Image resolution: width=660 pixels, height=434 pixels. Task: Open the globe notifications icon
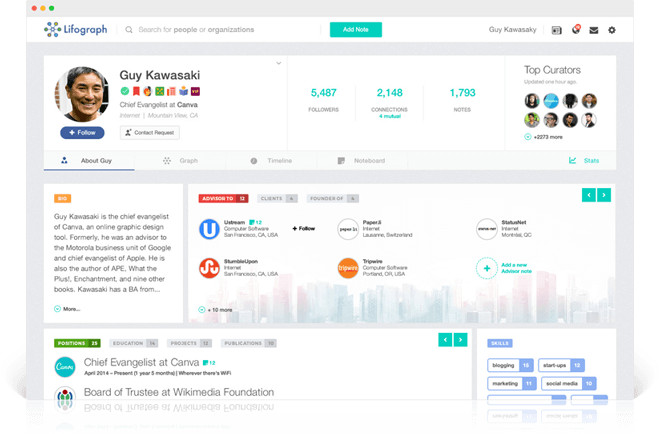point(576,29)
